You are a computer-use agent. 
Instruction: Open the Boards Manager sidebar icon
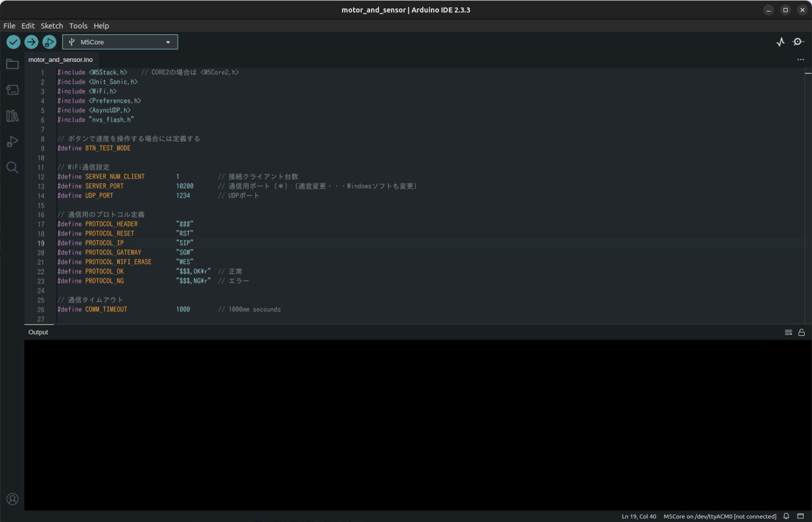pos(12,90)
